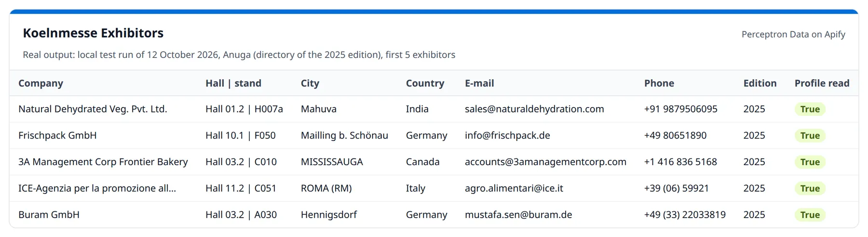Click True badge in Frischpack GmbH row

810,136
